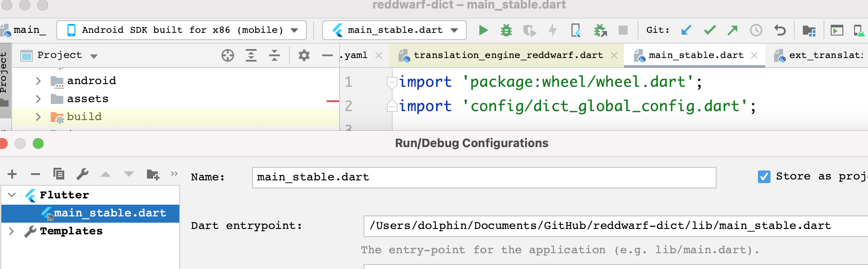
Task: Click the Name input field
Action: (x=484, y=177)
